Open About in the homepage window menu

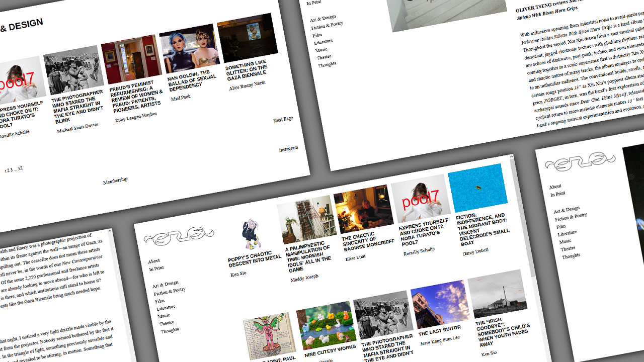point(154,261)
